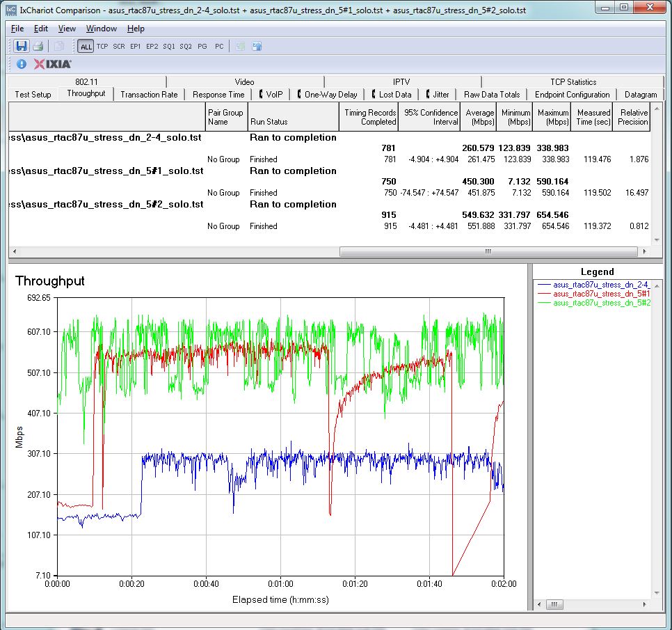Click the Measured Time (sec) column header
The height and width of the screenshot is (630, 672).
[591, 117]
